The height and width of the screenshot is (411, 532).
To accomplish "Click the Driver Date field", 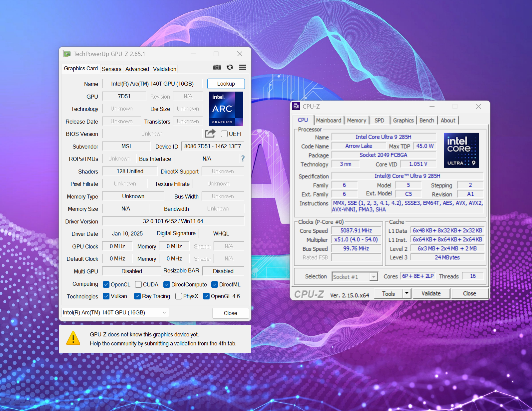I will [127, 233].
